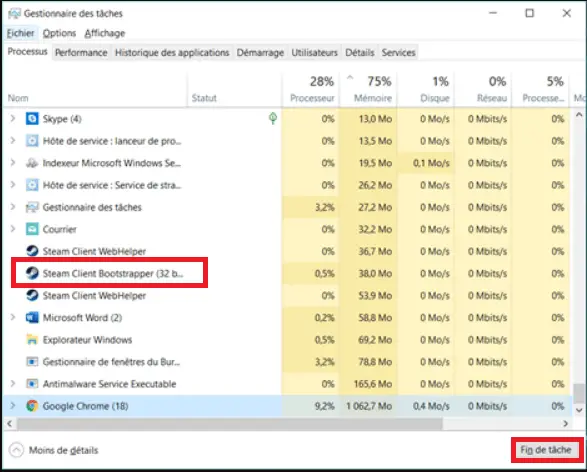Select the Processus tab
Image resolution: width=587 pixels, height=472 pixels.
pyautogui.click(x=27, y=52)
